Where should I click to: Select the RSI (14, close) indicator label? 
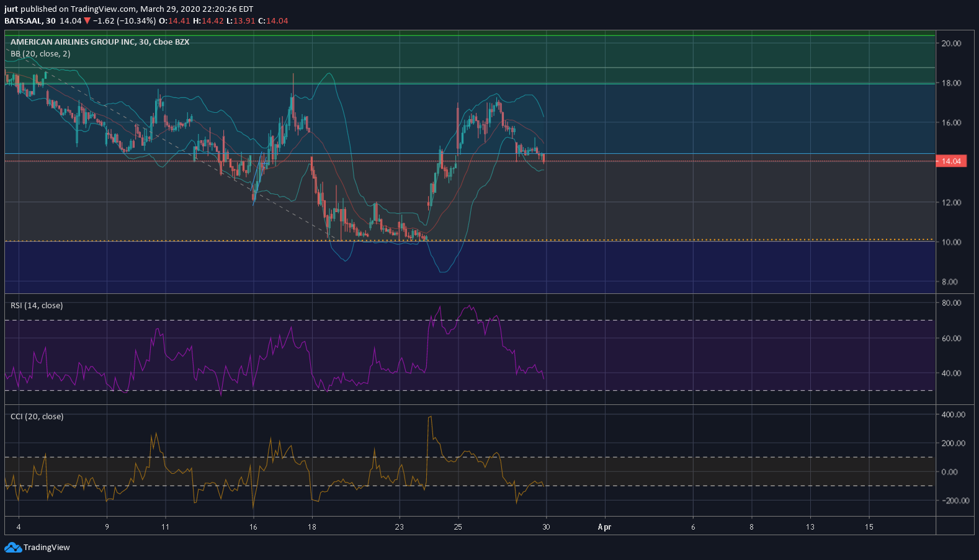point(37,306)
